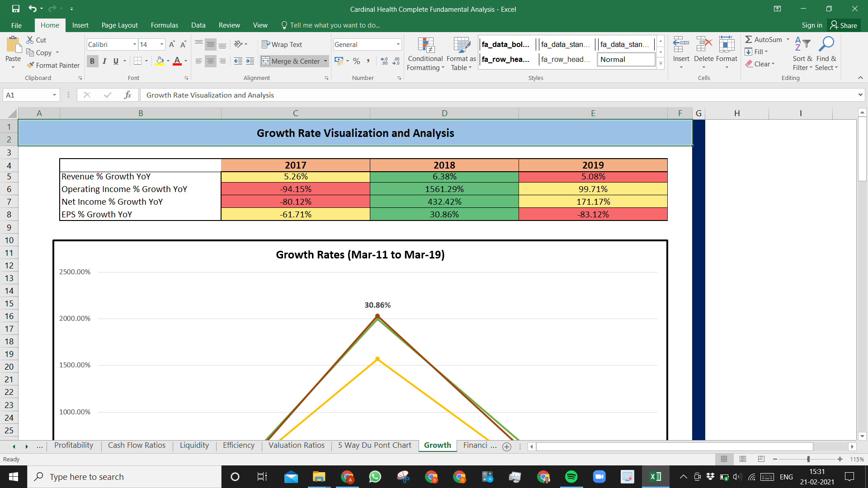Open the orientation text-angle tool
The image size is (868, 488).
point(238,44)
